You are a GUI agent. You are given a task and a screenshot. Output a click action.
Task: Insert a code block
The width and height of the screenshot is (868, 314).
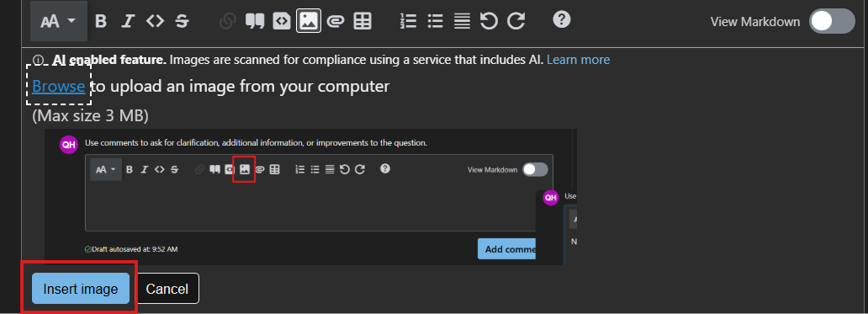coord(282,21)
